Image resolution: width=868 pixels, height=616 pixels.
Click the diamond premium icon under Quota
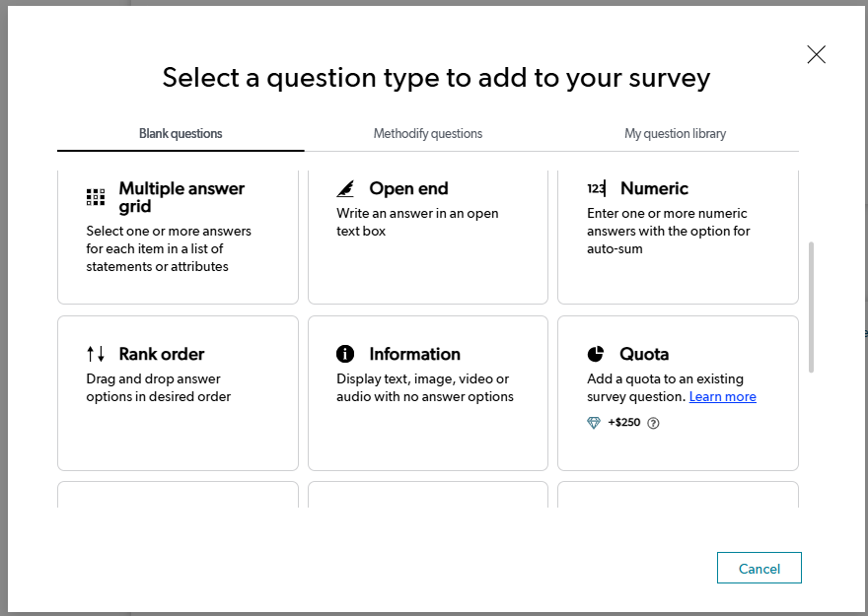pyautogui.click(x=594, y=423)
